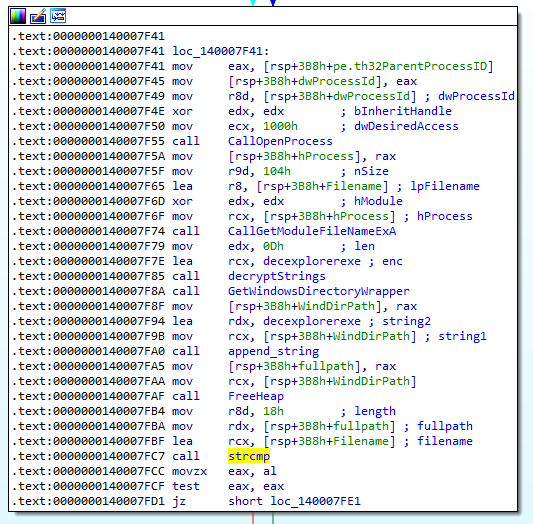
Task: Click the fullpath variable in mov rdx line
Action: coord(361,426)
